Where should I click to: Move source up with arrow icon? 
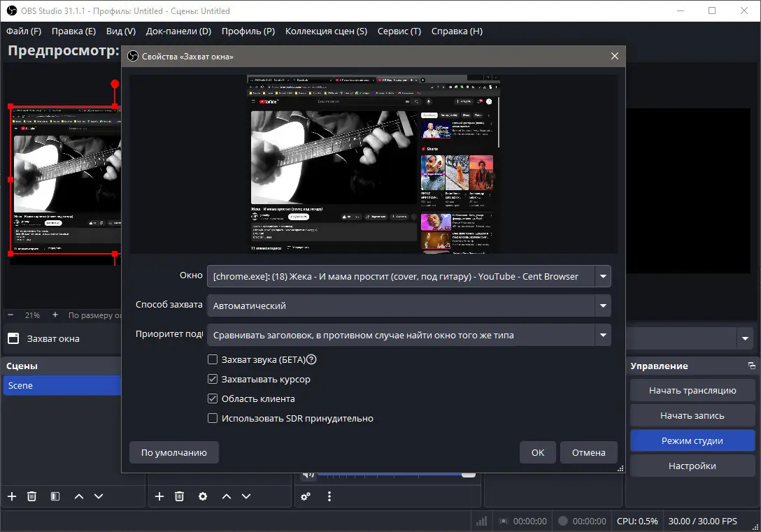(x=227, y=496)
